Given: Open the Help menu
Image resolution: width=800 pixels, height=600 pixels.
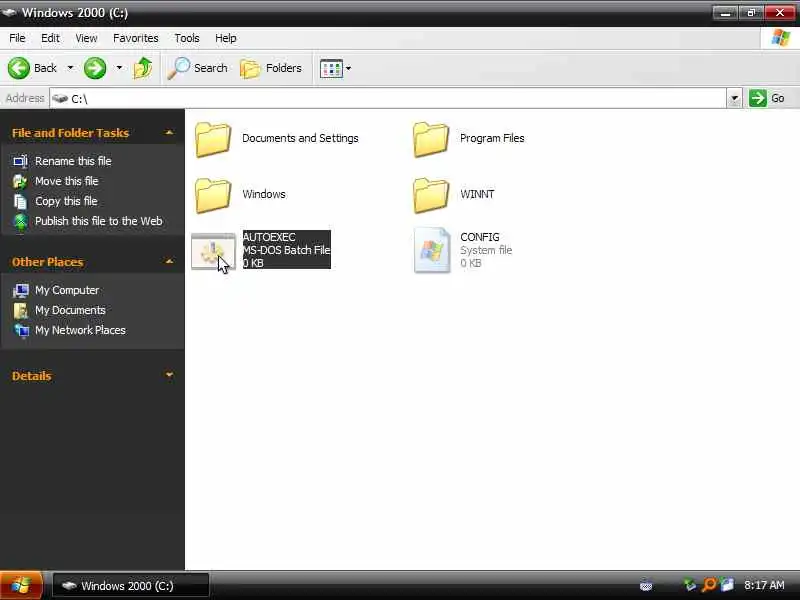Looking at the screenshot, I should (226, 38).
